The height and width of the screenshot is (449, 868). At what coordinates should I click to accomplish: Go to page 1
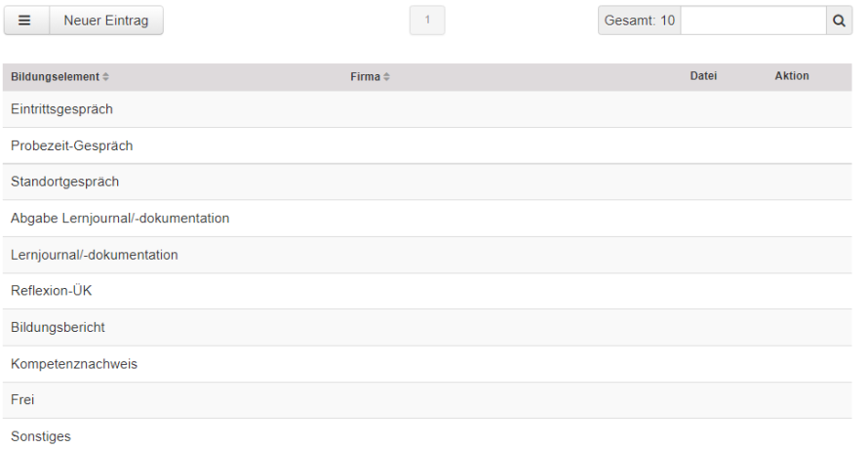click(427, 20)
